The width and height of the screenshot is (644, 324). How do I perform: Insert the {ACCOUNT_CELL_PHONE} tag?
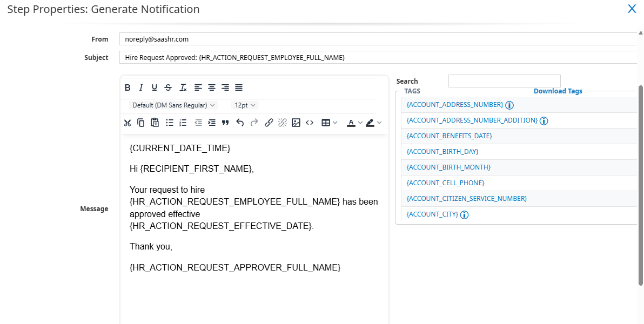445,183
